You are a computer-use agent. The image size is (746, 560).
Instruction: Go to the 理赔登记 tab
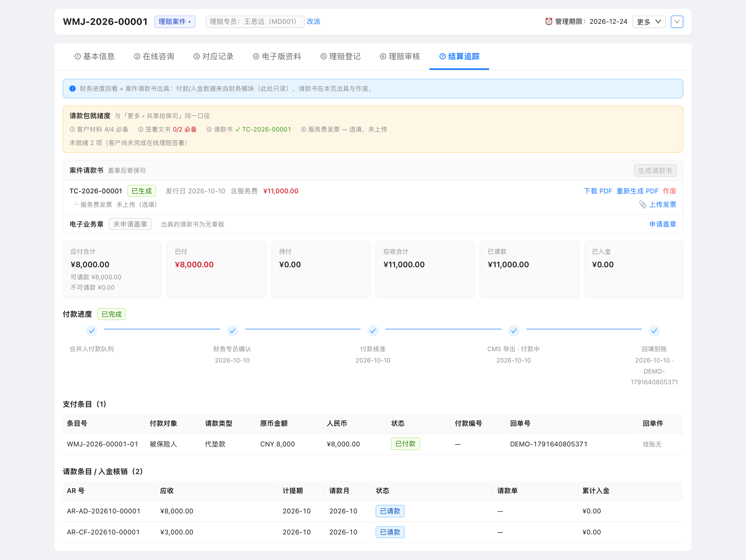click(x=341, y=56)
